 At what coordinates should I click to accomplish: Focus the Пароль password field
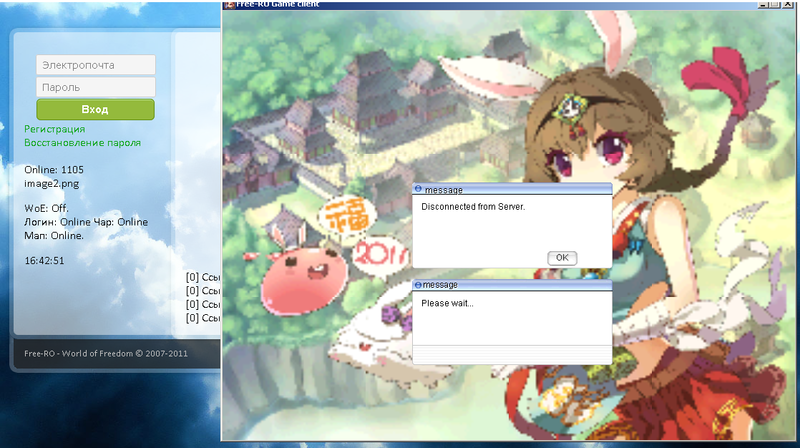tap(96, 87)
